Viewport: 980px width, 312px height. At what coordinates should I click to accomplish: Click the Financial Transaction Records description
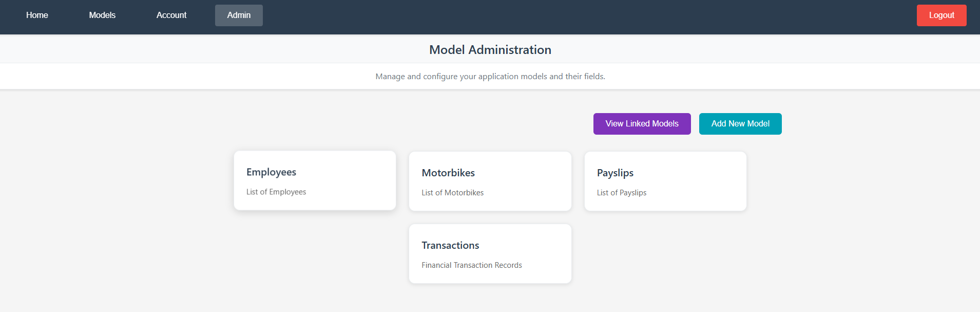471,265
